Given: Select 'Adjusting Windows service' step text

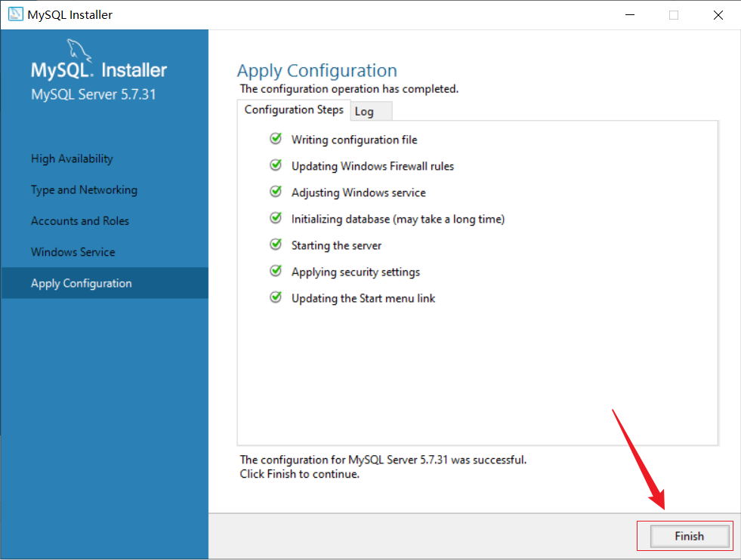Looking at the screenshot, I should click(x=358, y=192).
